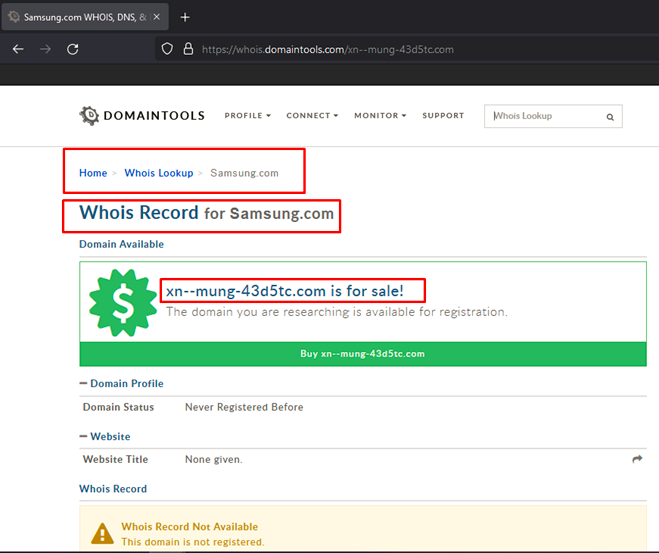This screenshot has width=659, height=553.
Task: Click Buy xn--mung-43d5tc.com green button
Action: click(x=363, y=354)
